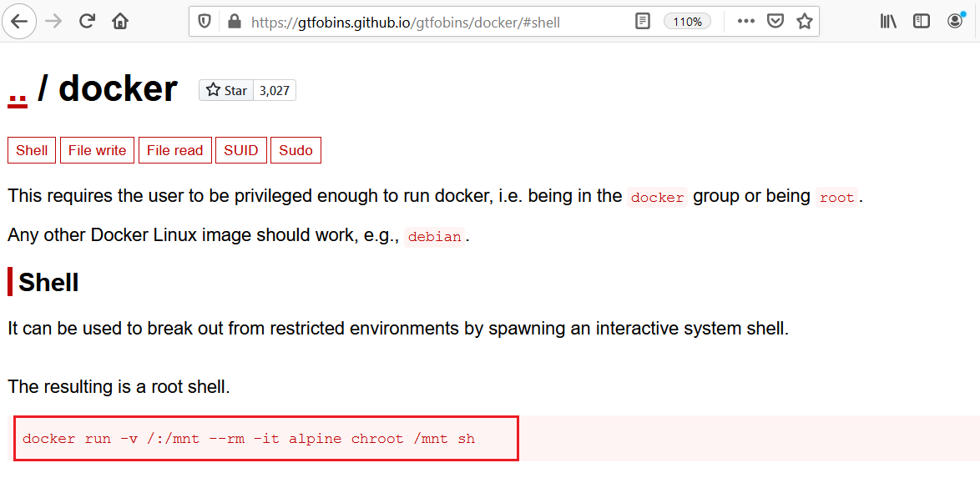980x483 pixels.
Task: Follow the red '..' parent link
Action: coord(17,90)
